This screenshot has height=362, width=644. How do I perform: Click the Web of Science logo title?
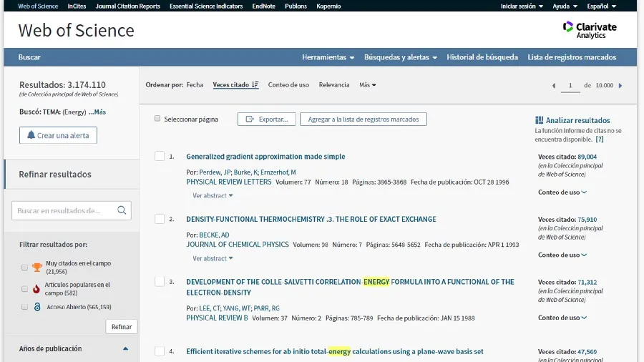(x=76, y=31)
